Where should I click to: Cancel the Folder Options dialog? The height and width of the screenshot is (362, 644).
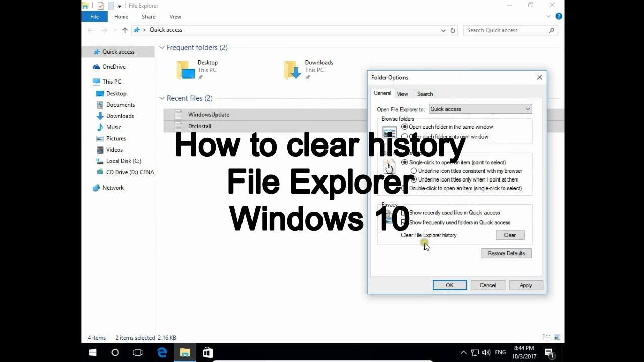tap(488, 285)
